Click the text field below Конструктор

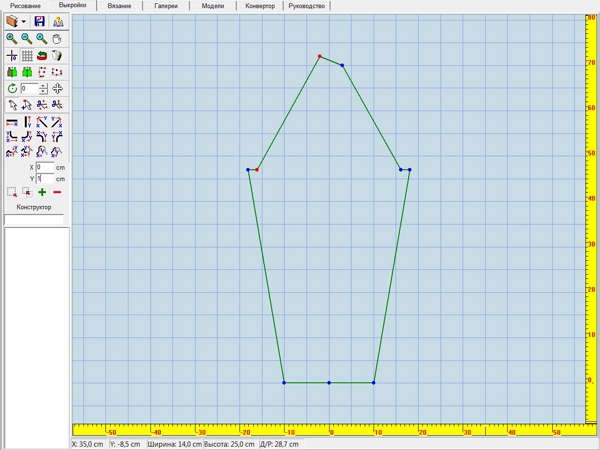coord(34,219)
